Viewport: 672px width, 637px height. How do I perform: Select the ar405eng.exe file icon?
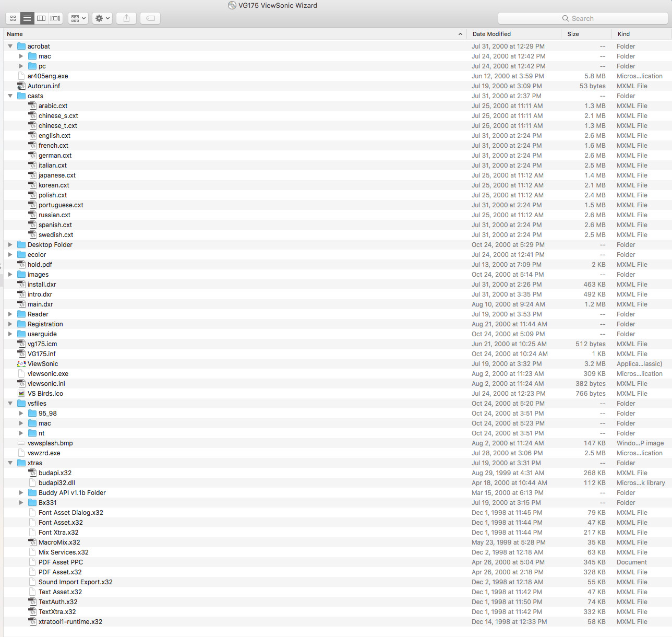point(21,76)
